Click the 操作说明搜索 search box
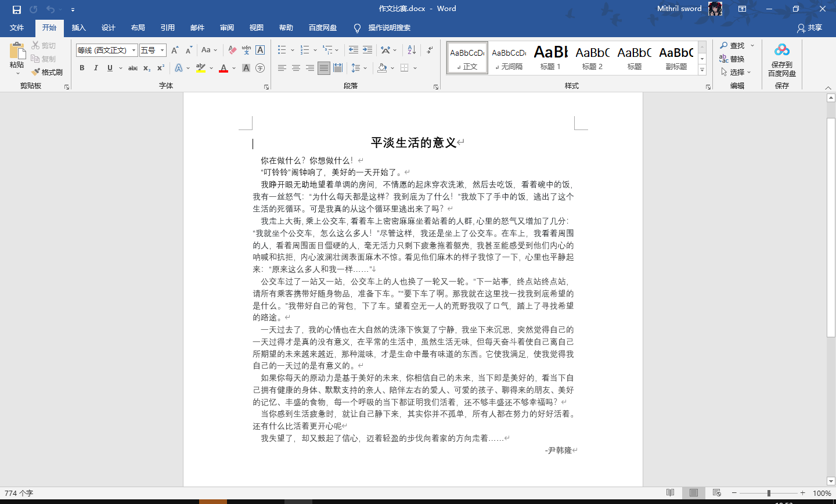The height and width of the screenshot is (504, 836). pos(389,28)
